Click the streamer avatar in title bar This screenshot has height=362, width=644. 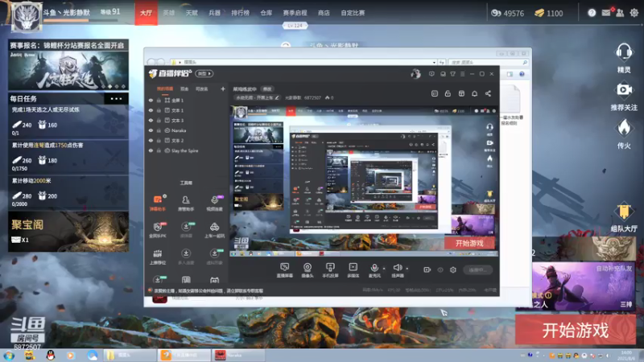coord(415,74)
